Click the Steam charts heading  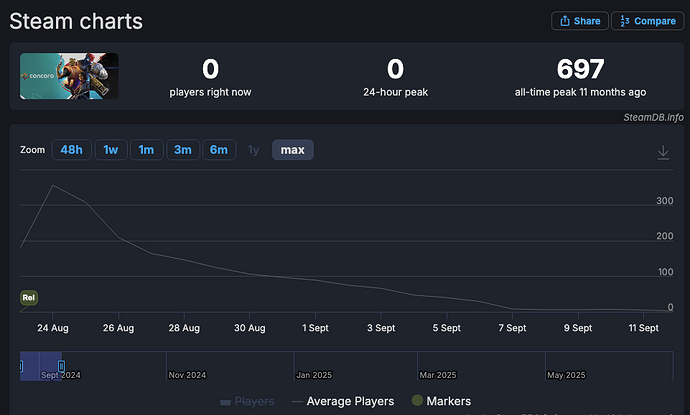click(76, 21)
